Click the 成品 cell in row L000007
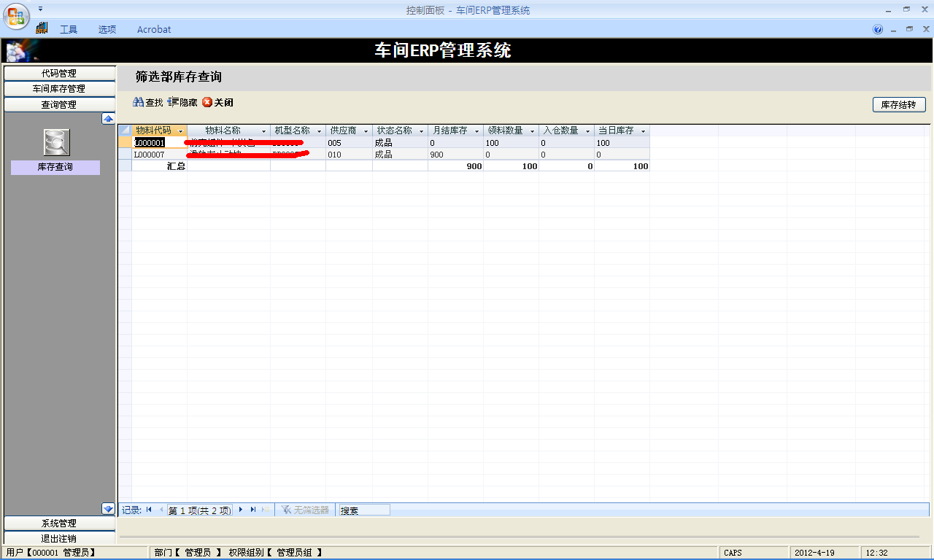The image size is (934, 560). (x=400, y=155)
